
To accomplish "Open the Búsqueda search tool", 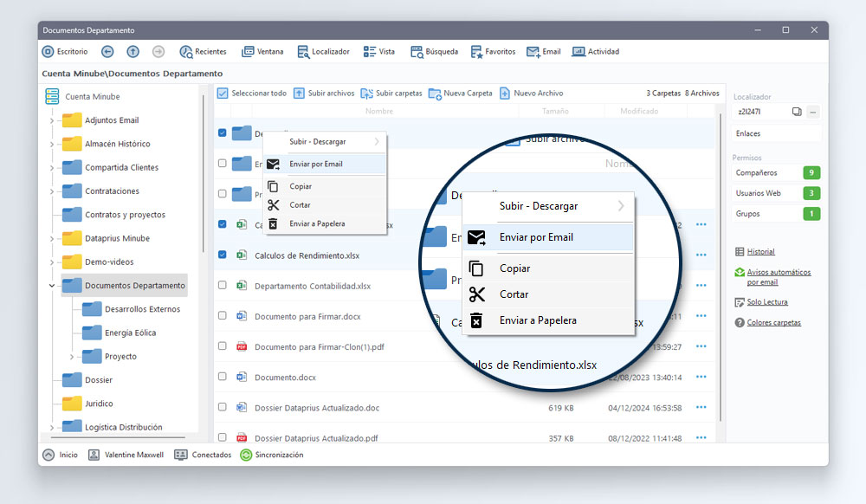I will pyautogui.click(x=434, y=51).
